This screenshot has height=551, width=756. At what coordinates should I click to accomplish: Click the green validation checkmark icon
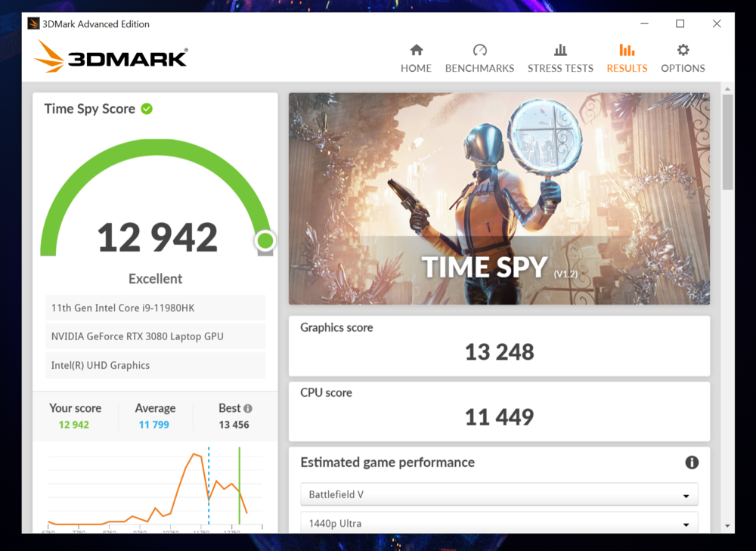147,109
